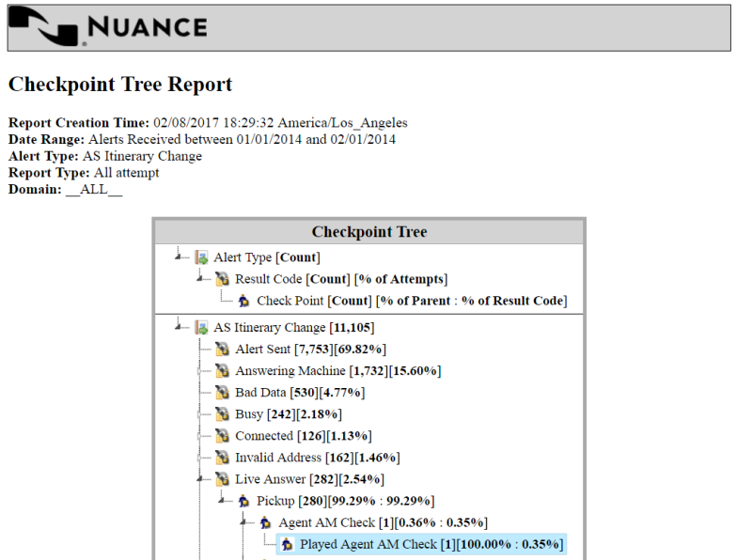
Task: Click the Bad Data result code icon
Action: [x=223, y=393]
